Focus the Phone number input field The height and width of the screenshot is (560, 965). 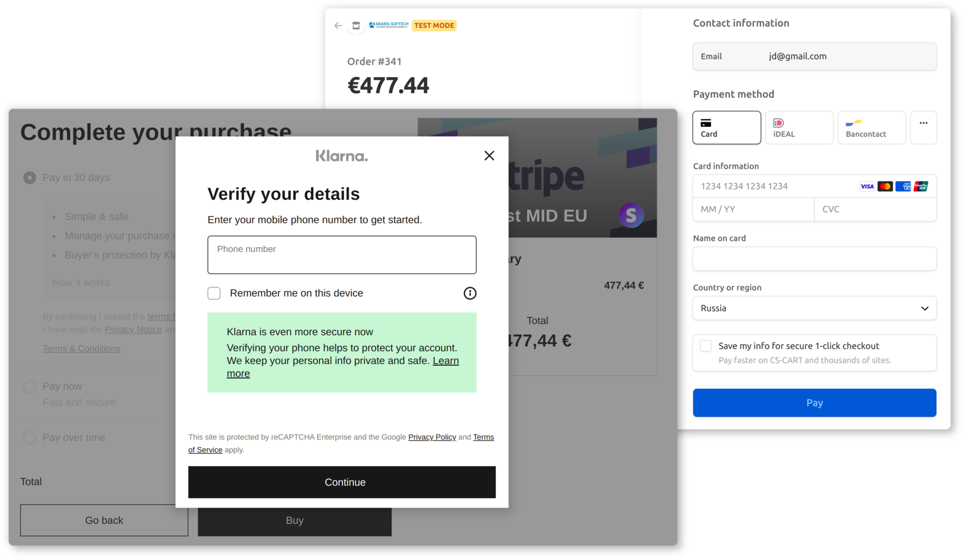click(342, 255)
